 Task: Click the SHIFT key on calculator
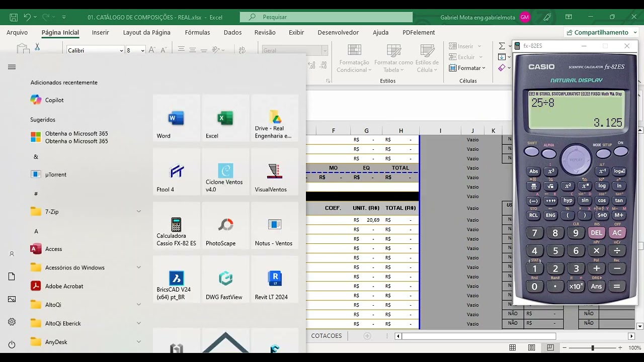click(532, 151)
